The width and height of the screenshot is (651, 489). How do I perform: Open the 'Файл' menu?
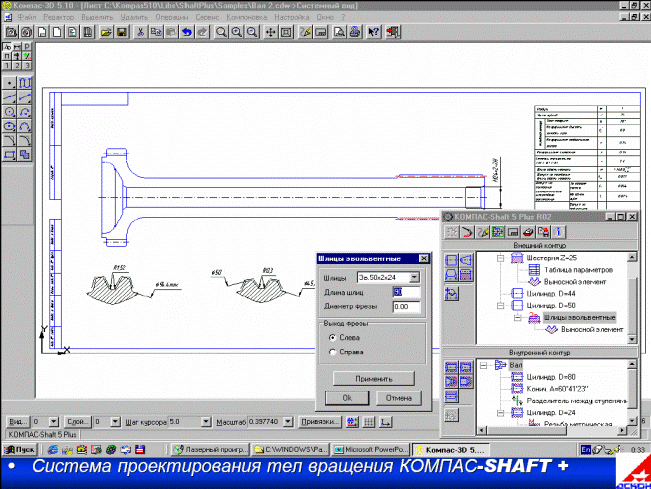[x=27, y=17]
